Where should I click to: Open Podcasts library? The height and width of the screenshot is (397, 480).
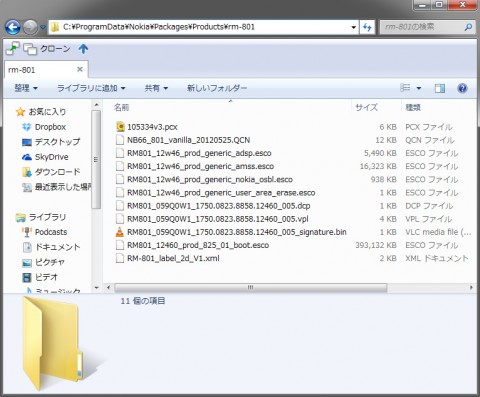click(x=44, y=232)
